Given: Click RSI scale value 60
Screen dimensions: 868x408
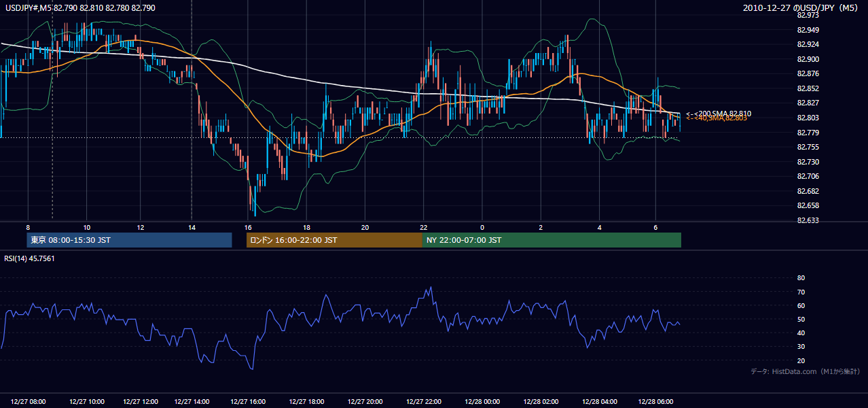Looking at the screenshot, I should click(x=801, y=305).
